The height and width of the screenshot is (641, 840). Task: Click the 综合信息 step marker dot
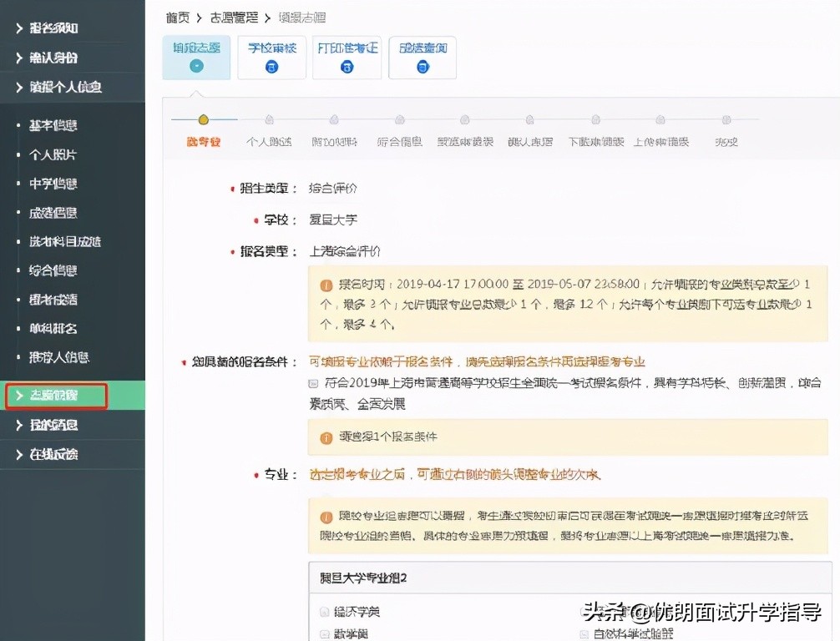coord(400,119)
